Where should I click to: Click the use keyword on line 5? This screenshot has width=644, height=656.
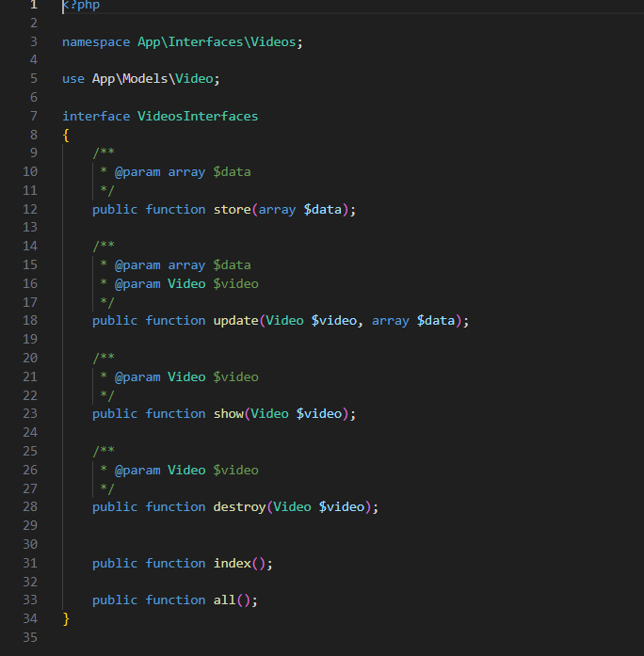point(73,79)
